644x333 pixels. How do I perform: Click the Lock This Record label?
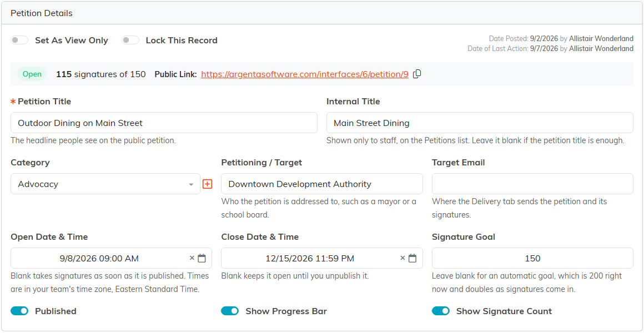(x=182, y=41)
